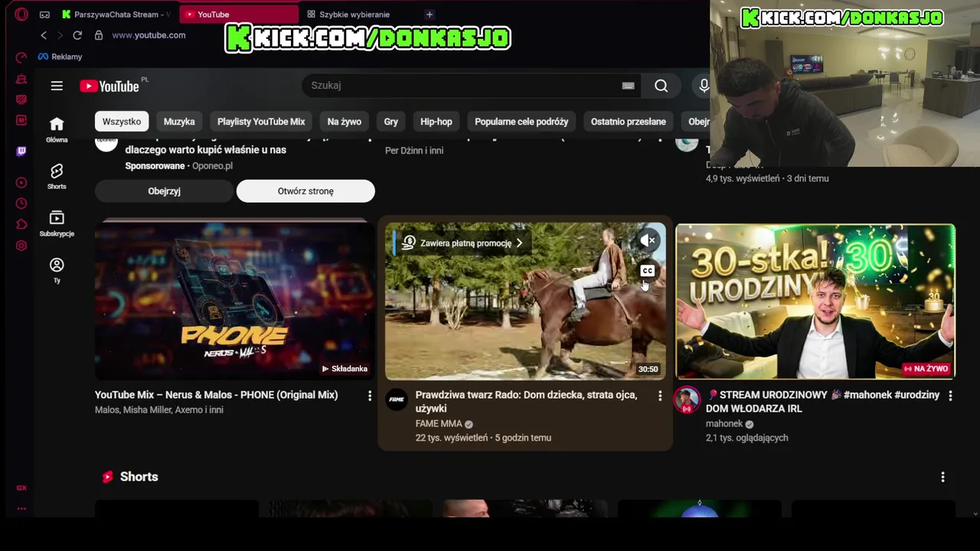
Task: Open options for YouTube Mix Nerus & Malos
Action: 370,396
